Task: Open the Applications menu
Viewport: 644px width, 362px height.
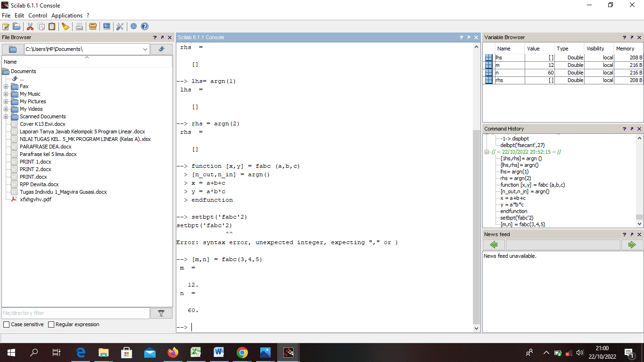Action: click(x=67, y=16)
